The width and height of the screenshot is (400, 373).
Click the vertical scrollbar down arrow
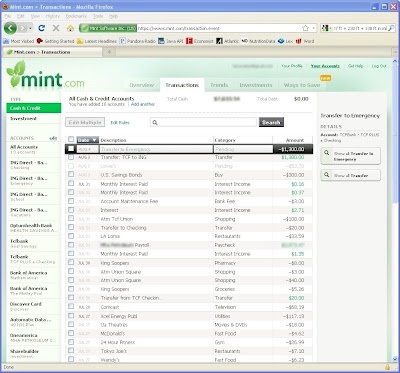396,359
